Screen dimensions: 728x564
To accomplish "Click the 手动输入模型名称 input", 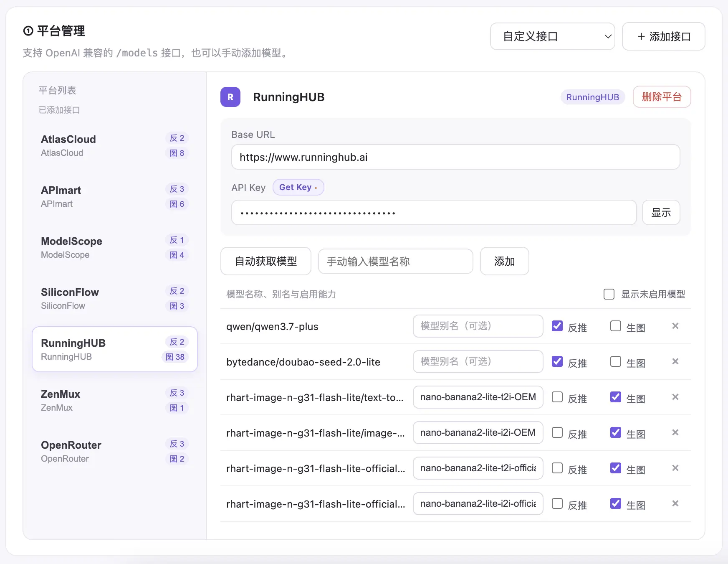I will [395, 262].
